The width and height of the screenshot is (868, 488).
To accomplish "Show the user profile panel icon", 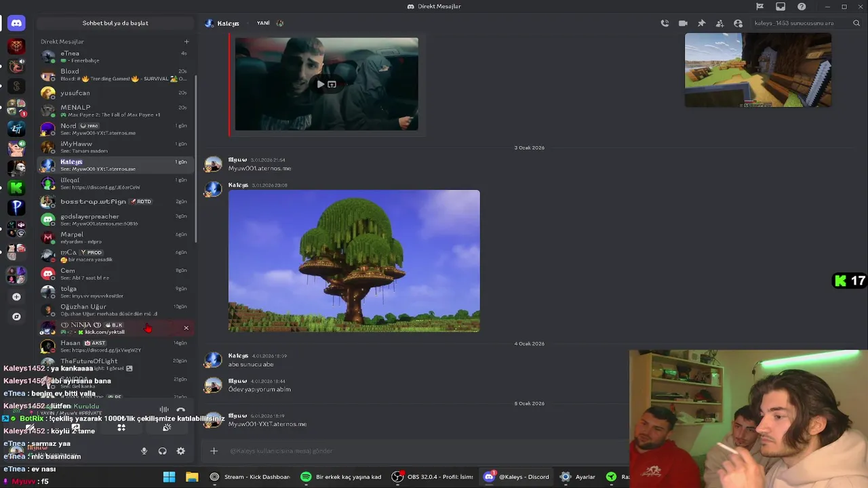I will tap(738, 23).
